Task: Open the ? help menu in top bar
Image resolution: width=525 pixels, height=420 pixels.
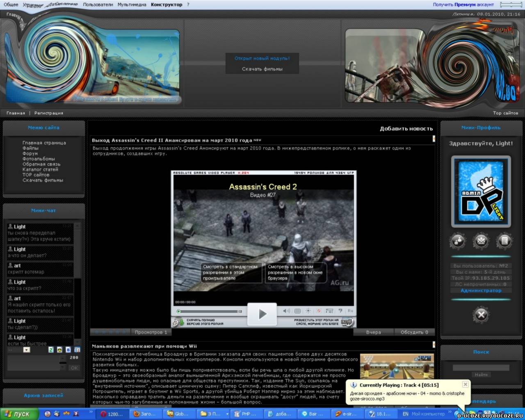Action: pos(188,5)
